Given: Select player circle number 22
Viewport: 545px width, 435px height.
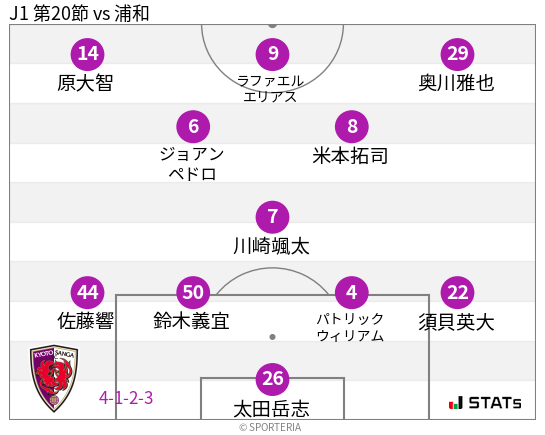Looking at the screenshot, I should 457,293.
